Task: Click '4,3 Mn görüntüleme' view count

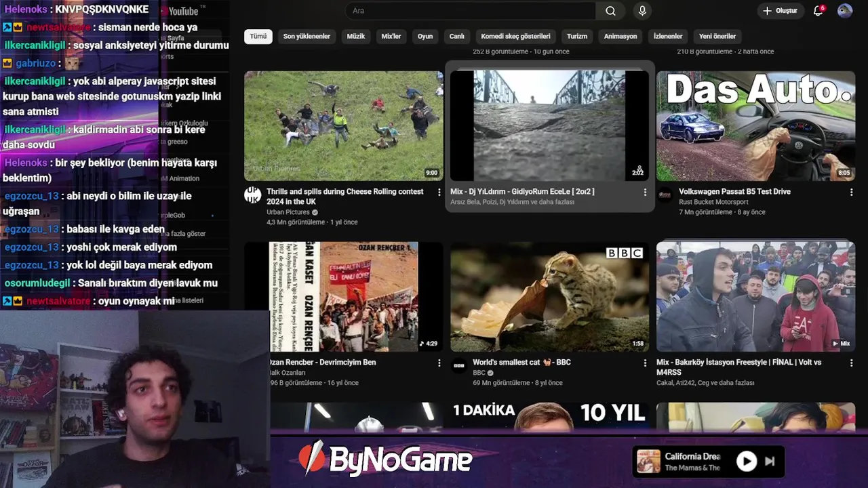Action: (296, 222)
